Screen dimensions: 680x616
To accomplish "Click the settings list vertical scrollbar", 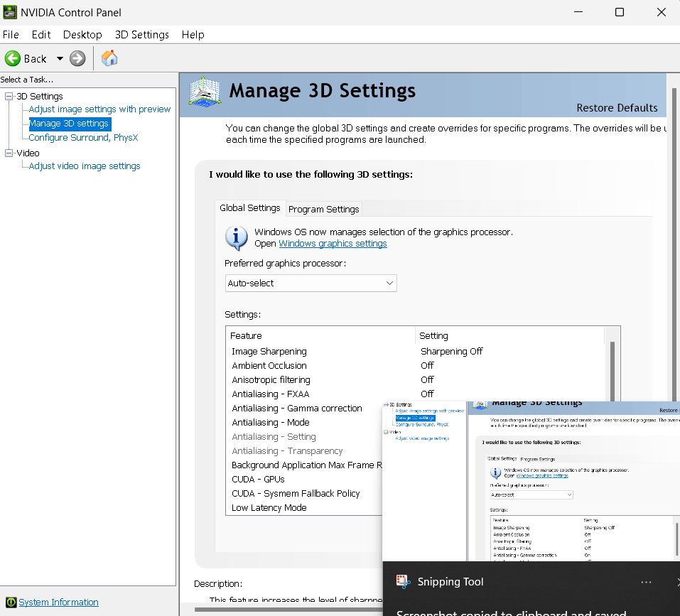I will pos(612,371).
